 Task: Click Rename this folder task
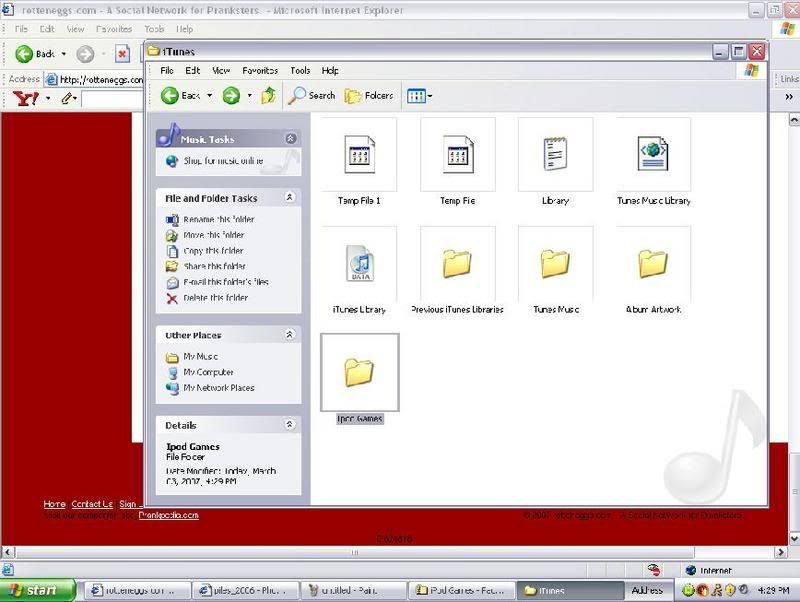[x=218, y=219]
